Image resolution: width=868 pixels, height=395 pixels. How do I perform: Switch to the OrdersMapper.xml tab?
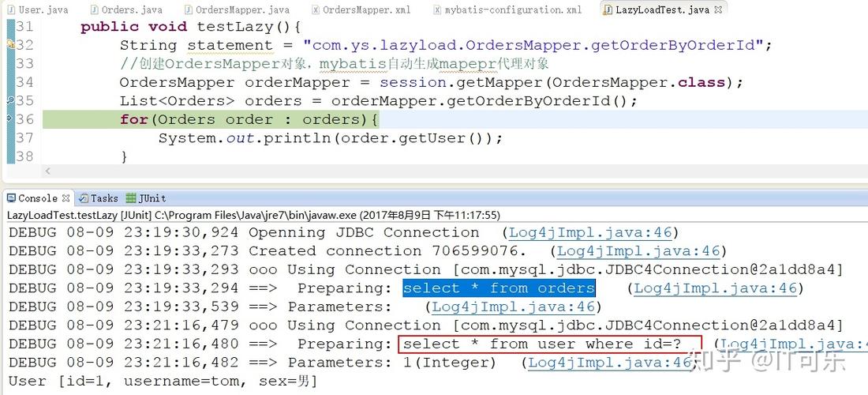(362, 9)
